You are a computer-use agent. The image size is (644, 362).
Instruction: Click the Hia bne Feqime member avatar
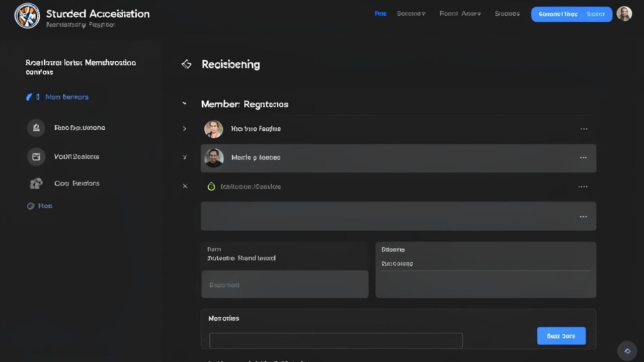[213, 129]
